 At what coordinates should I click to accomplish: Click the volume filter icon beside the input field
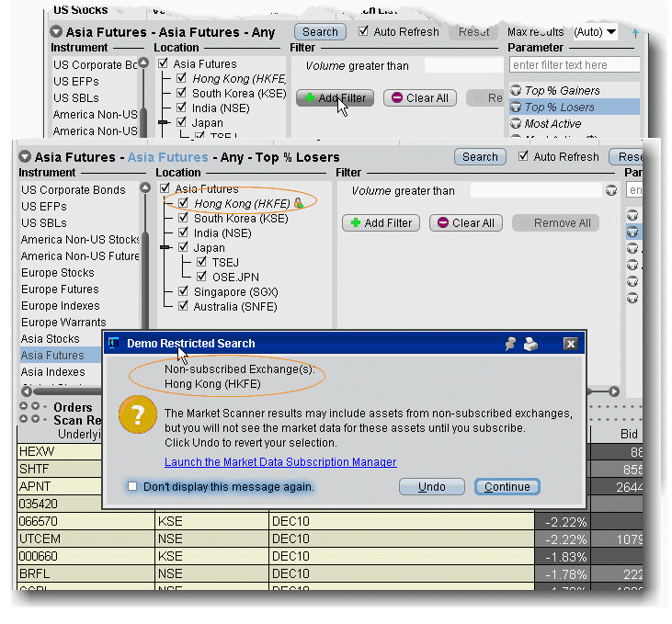(611, 191)
